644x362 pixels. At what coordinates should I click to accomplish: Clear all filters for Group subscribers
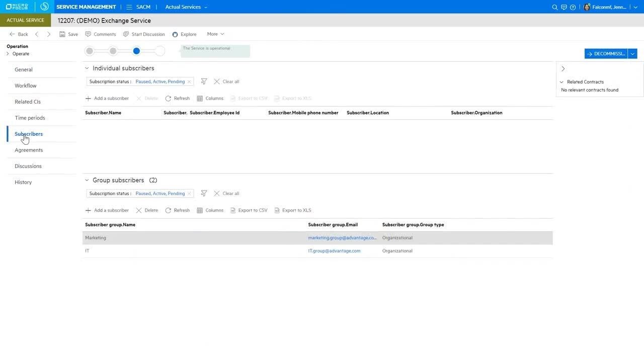tap(226, 194)
